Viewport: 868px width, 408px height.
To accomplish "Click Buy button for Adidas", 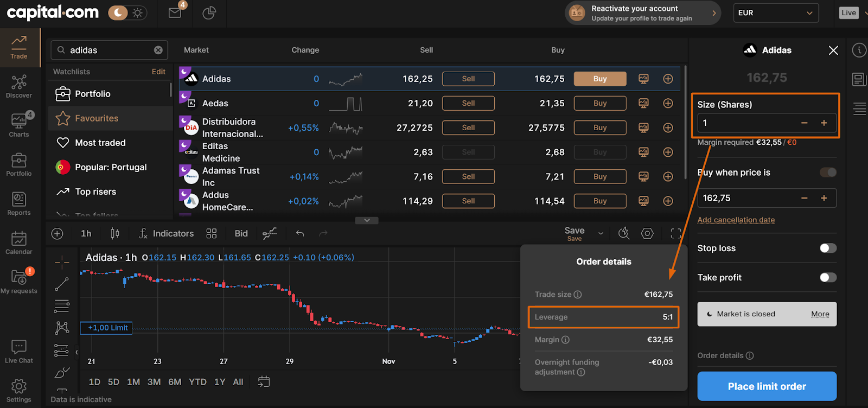I will pos(600,79).
